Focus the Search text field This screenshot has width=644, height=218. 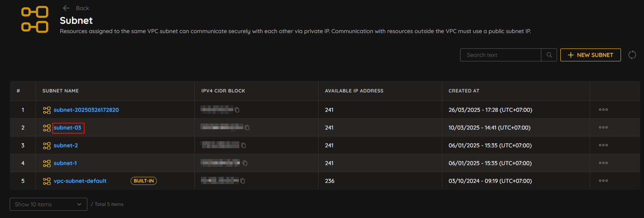(500, 55)
